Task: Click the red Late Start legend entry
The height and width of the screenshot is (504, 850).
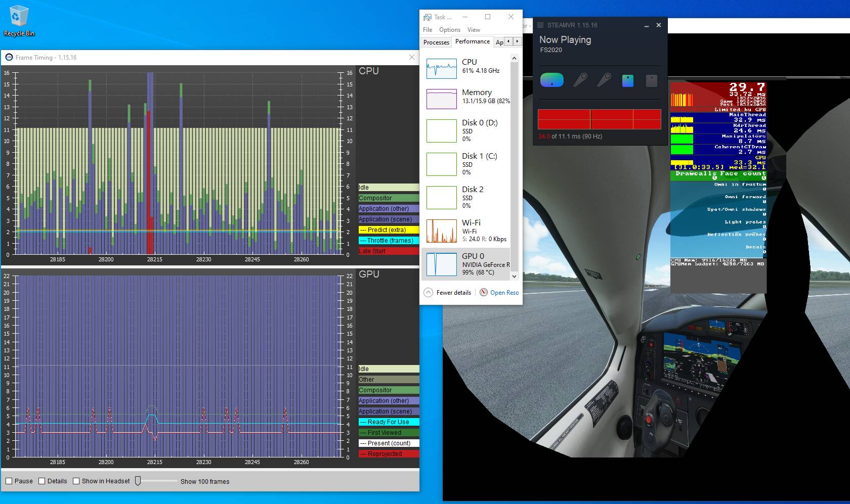Action: [x=389, y=251]
